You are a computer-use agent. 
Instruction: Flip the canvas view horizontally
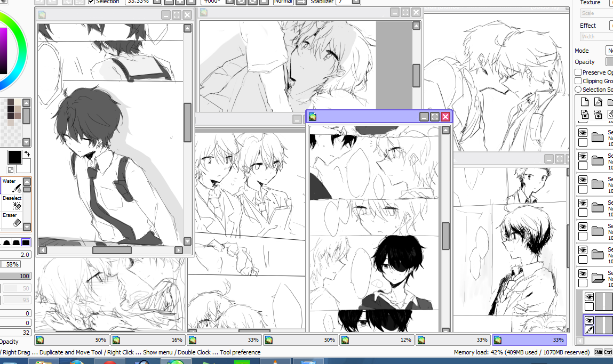pyautogui.click(x=301, y=2)
